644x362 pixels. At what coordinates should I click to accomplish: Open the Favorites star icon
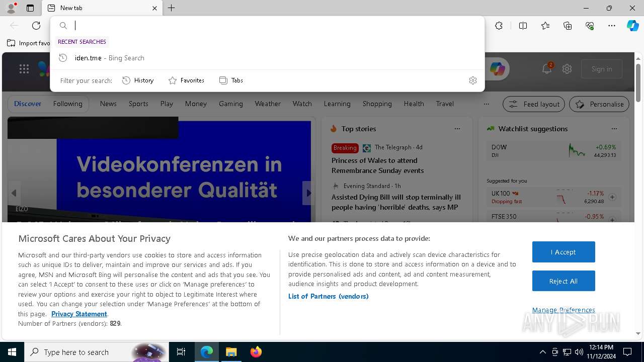(x=545, y=26)
